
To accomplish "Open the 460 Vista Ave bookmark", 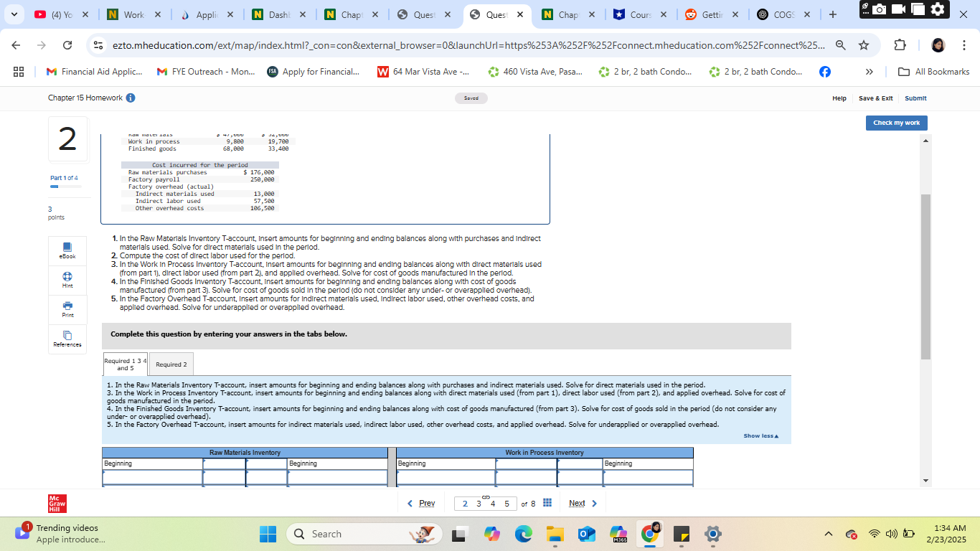I will (x=535, y=72).
